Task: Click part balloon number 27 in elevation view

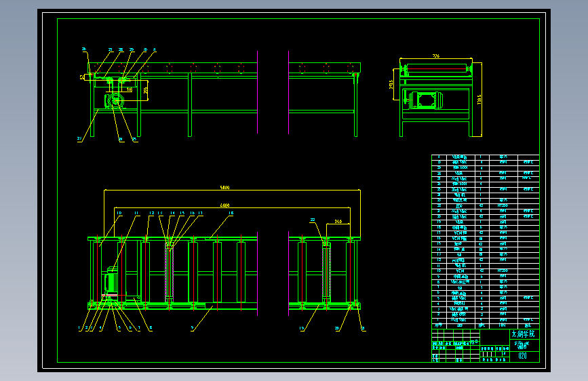Action: coord(111,49)
